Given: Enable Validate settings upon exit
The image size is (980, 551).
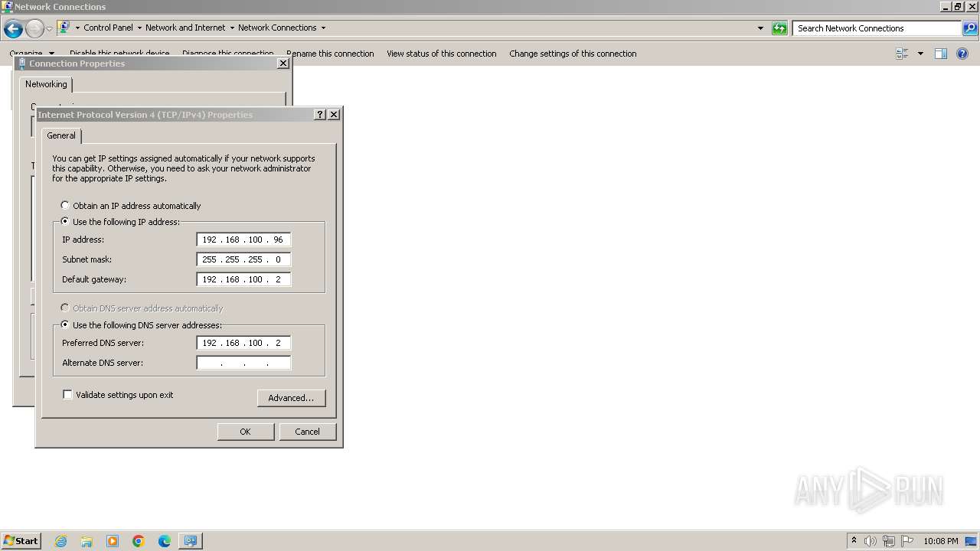Looking at the screenshot, I should tap(118, 395).
